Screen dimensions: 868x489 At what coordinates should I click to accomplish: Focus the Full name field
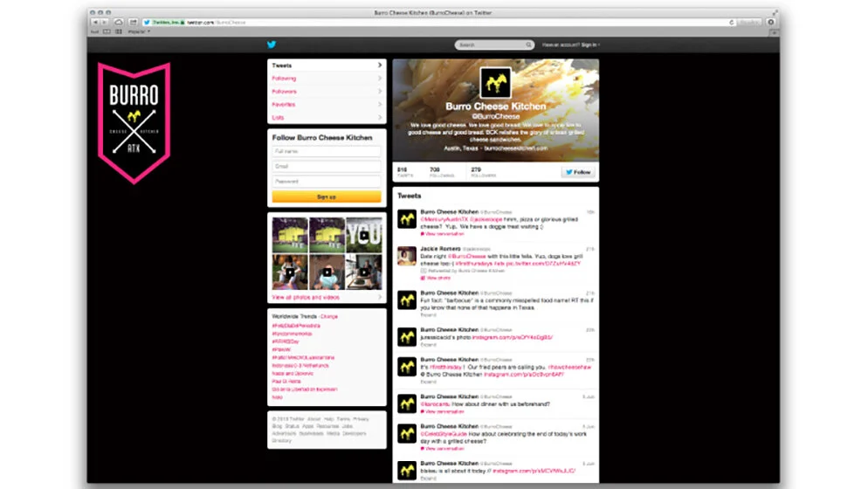pyautogui.click(x=327, y=151)
